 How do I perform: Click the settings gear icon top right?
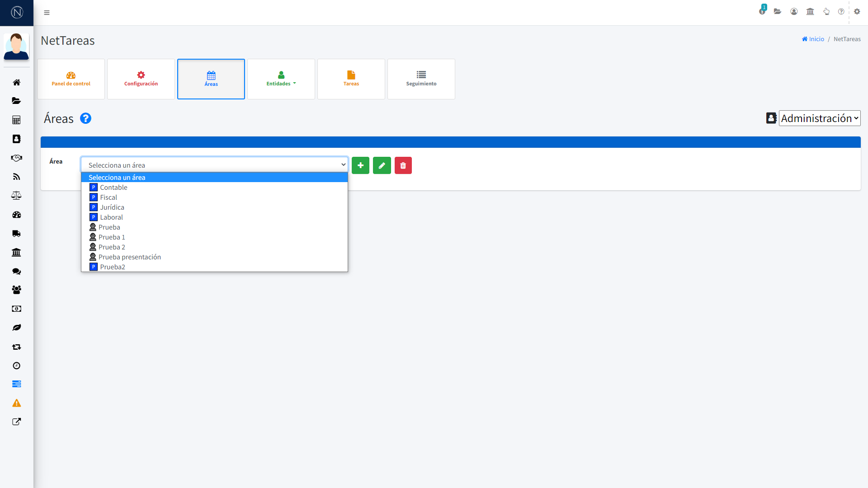tap(857, 12)
